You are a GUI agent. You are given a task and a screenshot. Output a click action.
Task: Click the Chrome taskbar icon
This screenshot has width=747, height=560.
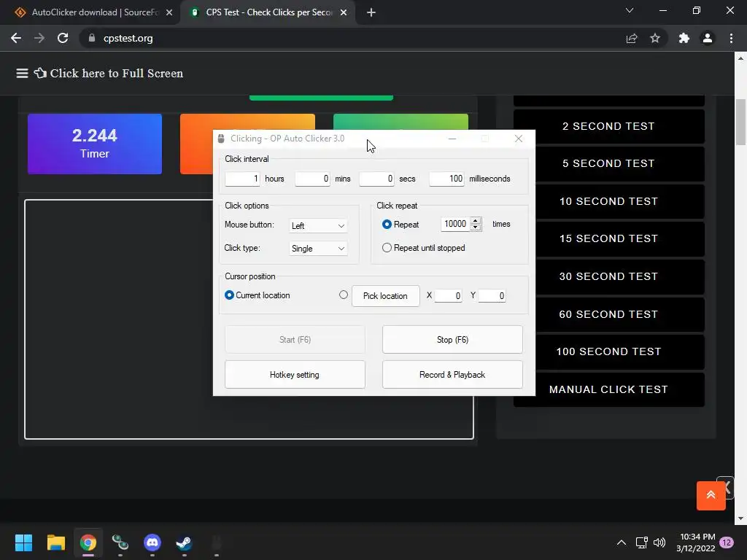click(88, 542)
